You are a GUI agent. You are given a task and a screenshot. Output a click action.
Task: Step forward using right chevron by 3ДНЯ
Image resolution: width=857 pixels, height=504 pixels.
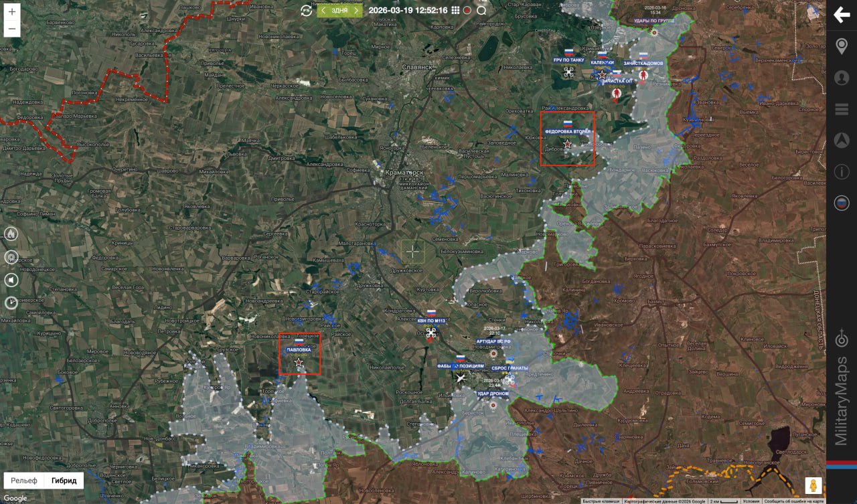(356, 10)
